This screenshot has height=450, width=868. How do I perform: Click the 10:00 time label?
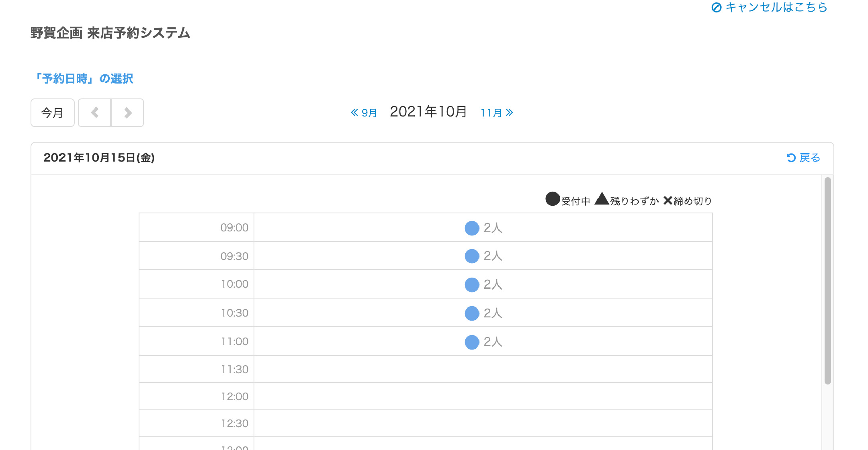pos(235,284)
